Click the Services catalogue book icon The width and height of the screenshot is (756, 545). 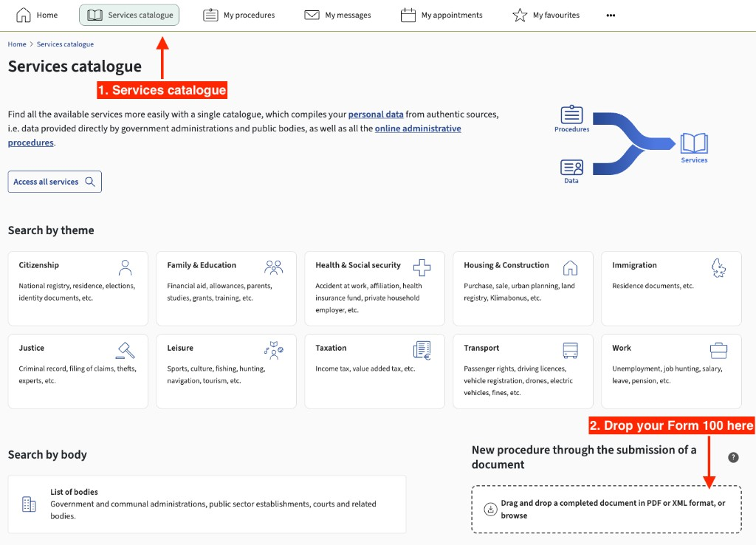(x=94, y=15)
